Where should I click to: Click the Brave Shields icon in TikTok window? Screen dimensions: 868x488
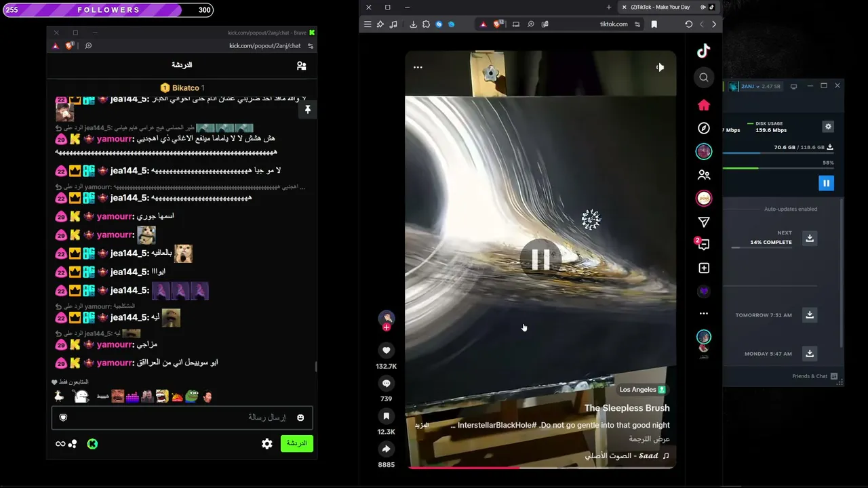point(498,24)
